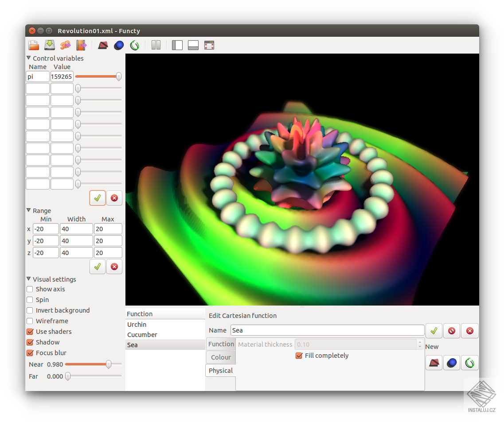Image resolution: width=504 pixels, height=422 pixels.
Task: Click the pause icon in the toolbar
Action: click(156, 45)
